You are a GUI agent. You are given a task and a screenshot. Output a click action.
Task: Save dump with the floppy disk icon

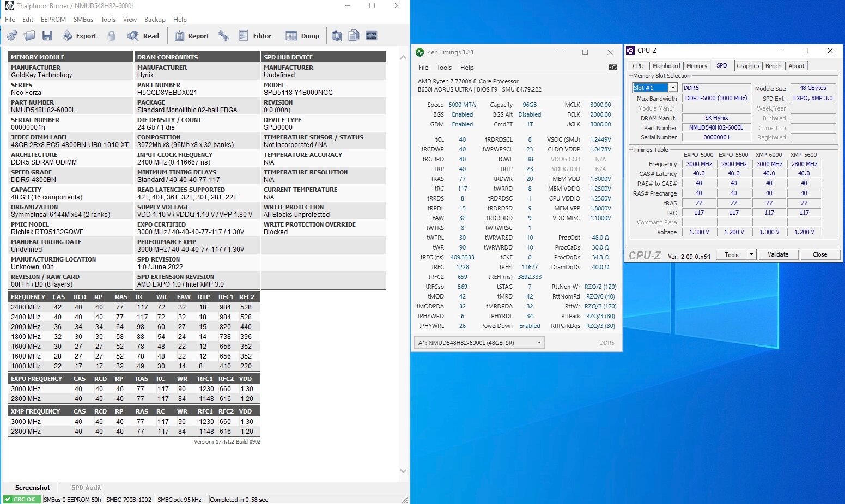[47, 36]
